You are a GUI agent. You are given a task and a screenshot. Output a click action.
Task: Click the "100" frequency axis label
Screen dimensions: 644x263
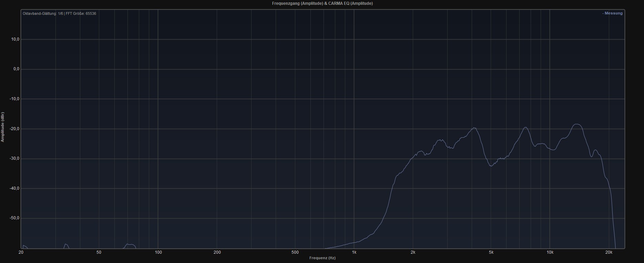tap(158, 252)
